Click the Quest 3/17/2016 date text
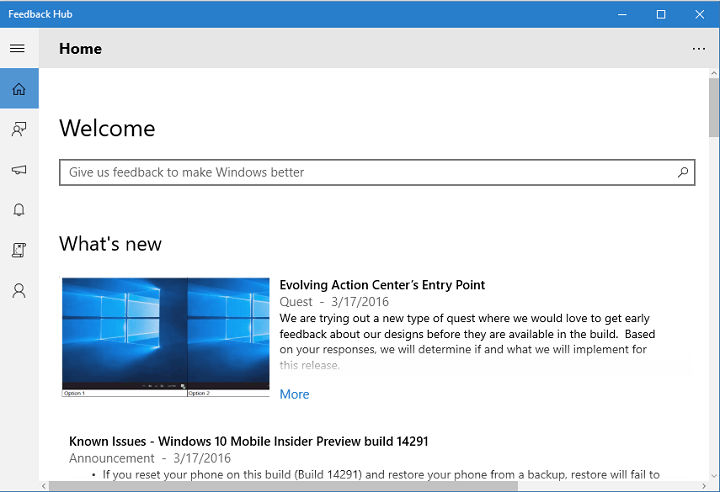This screenshot has height=492, width=720. pos(334,302)
